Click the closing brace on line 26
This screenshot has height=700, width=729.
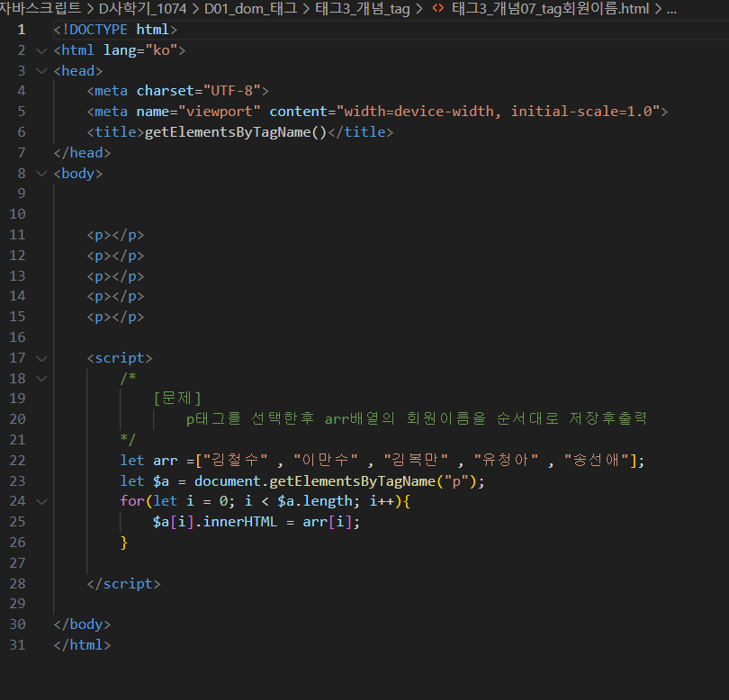click(x=123, y=543)
